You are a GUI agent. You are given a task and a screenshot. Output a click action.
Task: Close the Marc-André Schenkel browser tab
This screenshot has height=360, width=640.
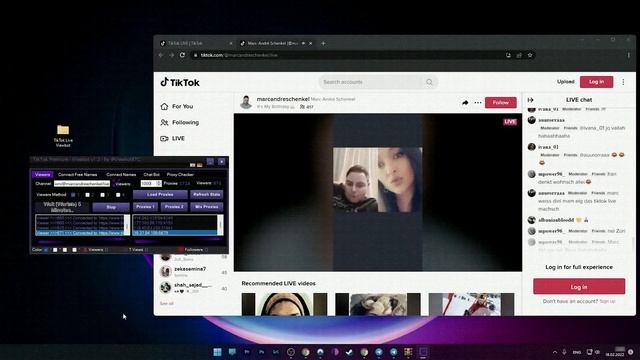pyautogui.click(x=311, y=43)
